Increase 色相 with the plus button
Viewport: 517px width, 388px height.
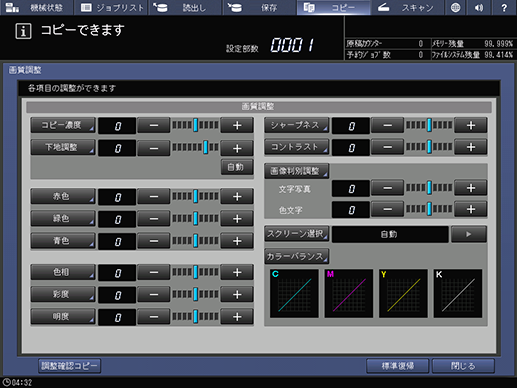237,273
